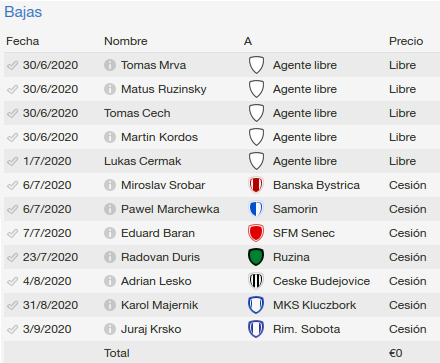This screenshot has width=440, height=363.
Task: Click checkmark icon beside 1/7/2020 date
Action: 12,161
